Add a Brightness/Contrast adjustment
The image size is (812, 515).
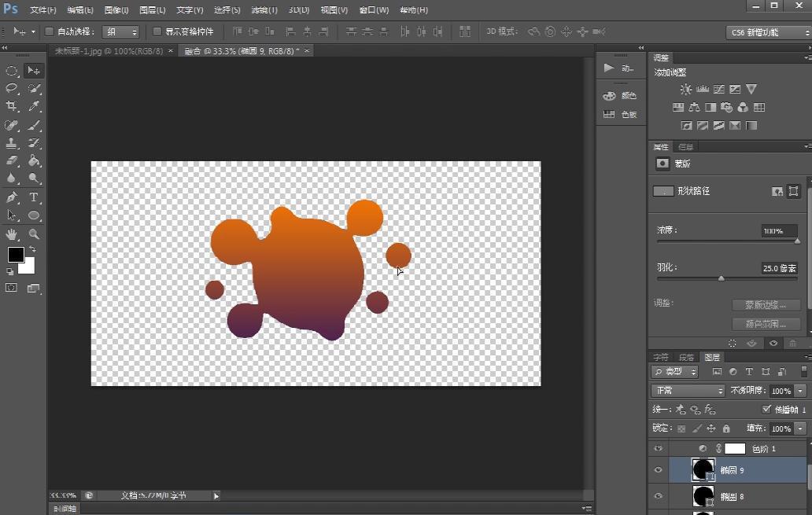pos(685,89)
